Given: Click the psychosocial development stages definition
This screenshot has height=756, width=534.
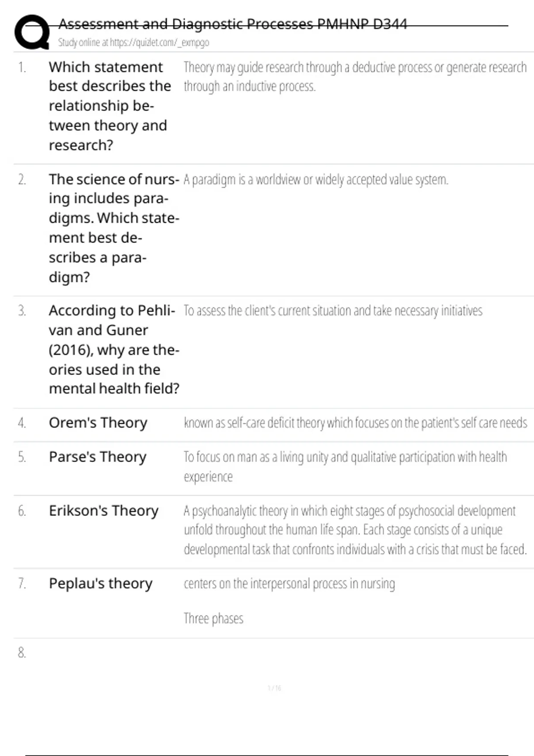Looking at the screenshot, I should (355, 530).
